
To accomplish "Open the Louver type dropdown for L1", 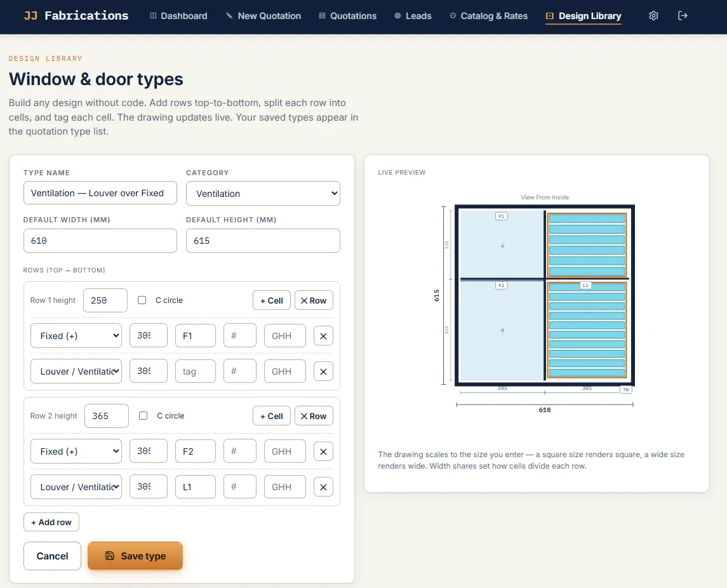I will (x=76, y=486).
